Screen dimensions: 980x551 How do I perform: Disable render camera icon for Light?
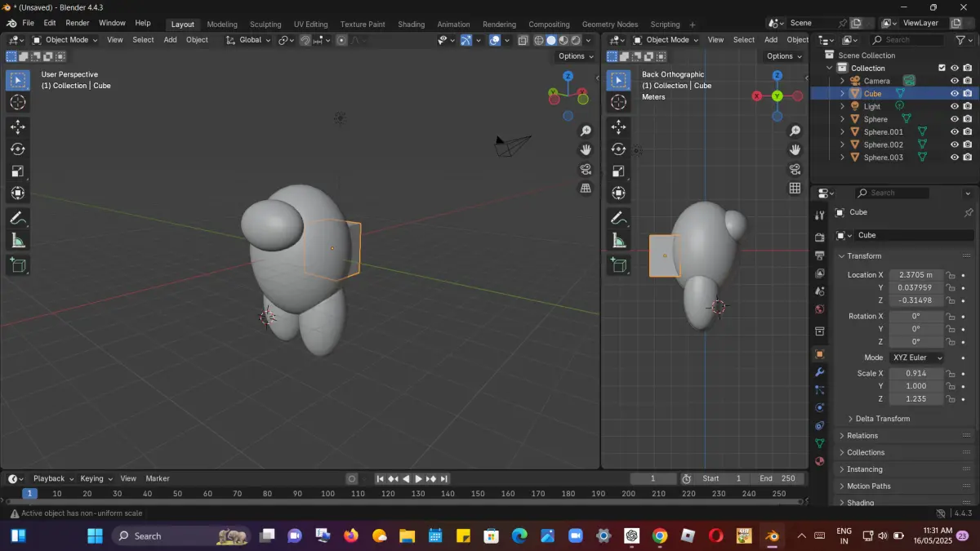pos(968,106)
